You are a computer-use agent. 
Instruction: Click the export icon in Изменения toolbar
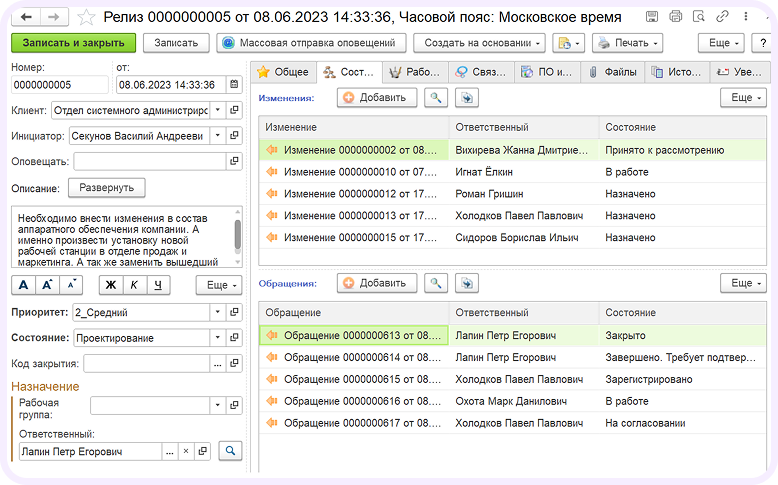467,98
